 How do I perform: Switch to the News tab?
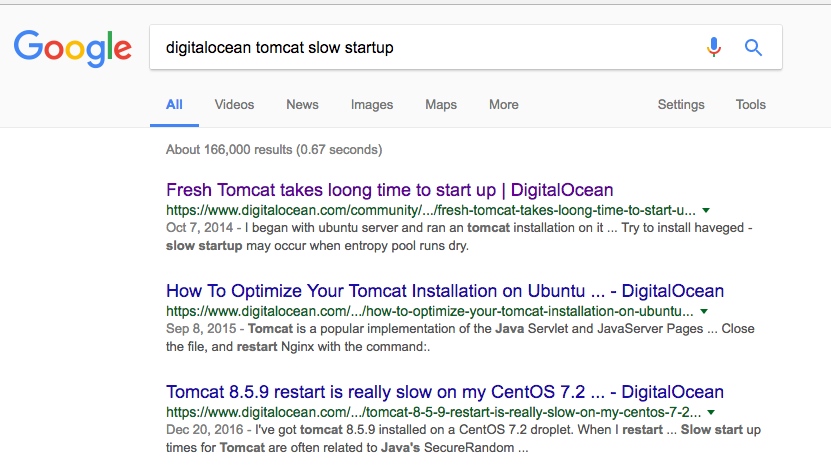[x=302, y=104]
